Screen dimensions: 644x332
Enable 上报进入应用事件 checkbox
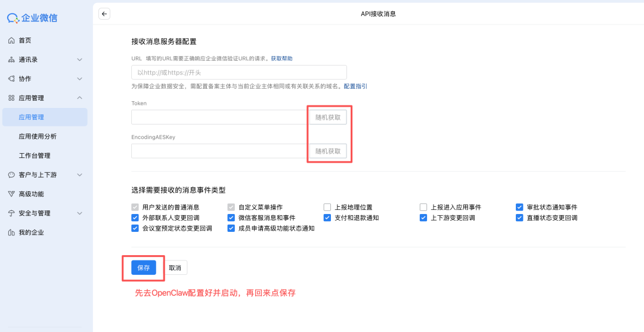point(423,207)
